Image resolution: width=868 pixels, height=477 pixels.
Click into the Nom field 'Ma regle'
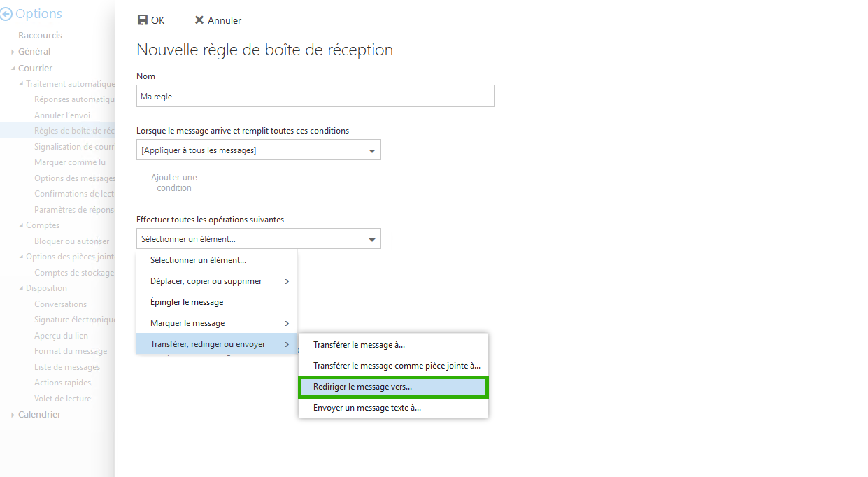click(x=315, y=96)
